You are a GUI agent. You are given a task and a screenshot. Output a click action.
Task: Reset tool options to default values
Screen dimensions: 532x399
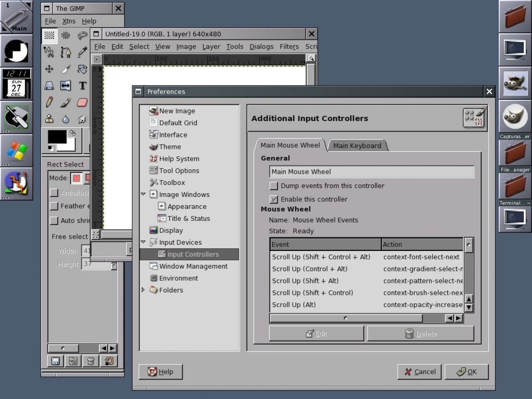[109, 361]
